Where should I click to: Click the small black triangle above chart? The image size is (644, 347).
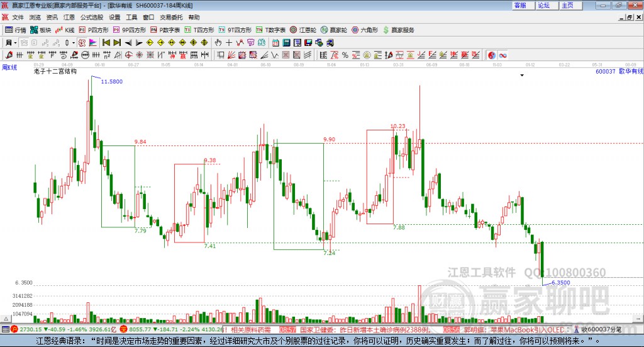(x=522, y=75)
